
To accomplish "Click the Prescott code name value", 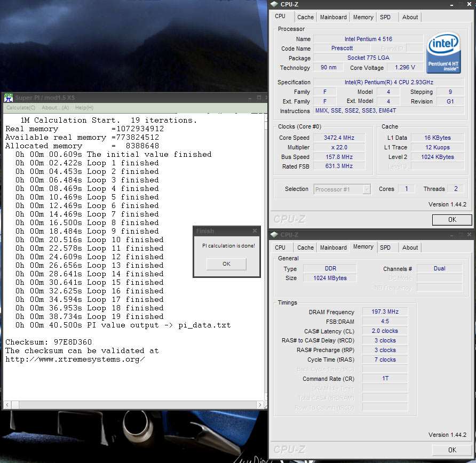I will pyautogui.click(x=342, y=48).
